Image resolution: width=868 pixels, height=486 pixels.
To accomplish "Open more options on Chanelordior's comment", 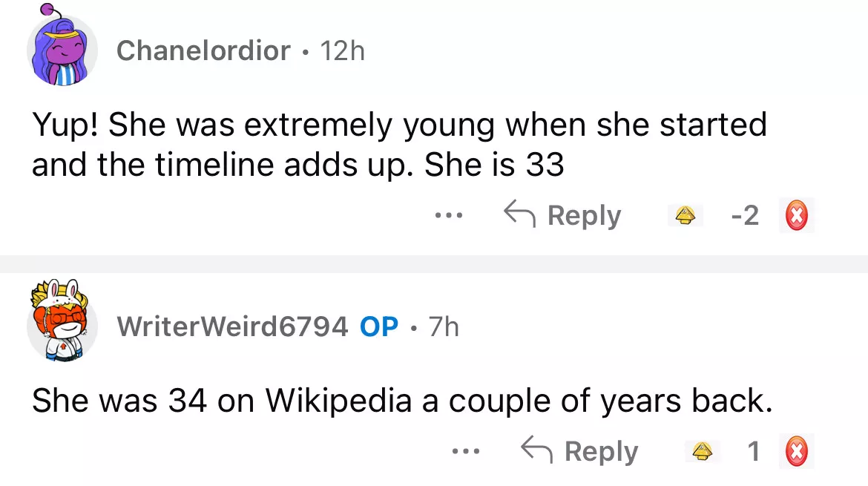I will coord(449,216).
